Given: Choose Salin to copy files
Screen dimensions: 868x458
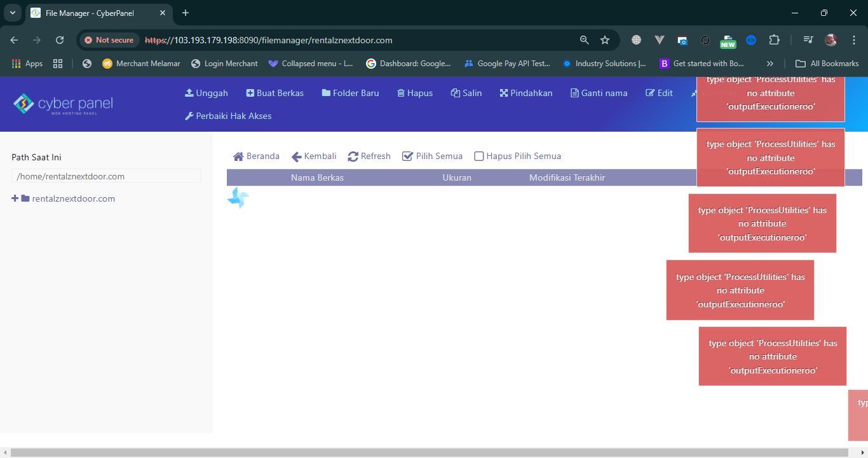Looking at the screenshot, I should pyautogui.click(x=466, y=93).
